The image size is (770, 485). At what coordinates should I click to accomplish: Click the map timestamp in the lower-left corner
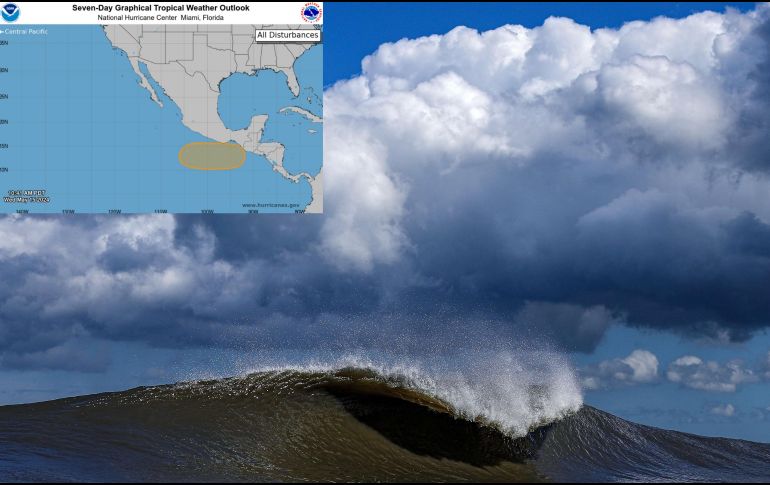(25, 196)
